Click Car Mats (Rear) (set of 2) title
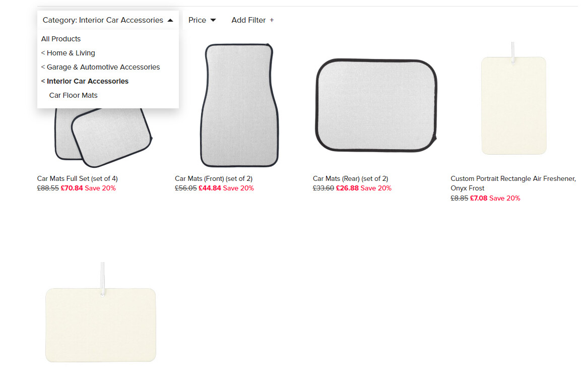 (x=351, y=178)
